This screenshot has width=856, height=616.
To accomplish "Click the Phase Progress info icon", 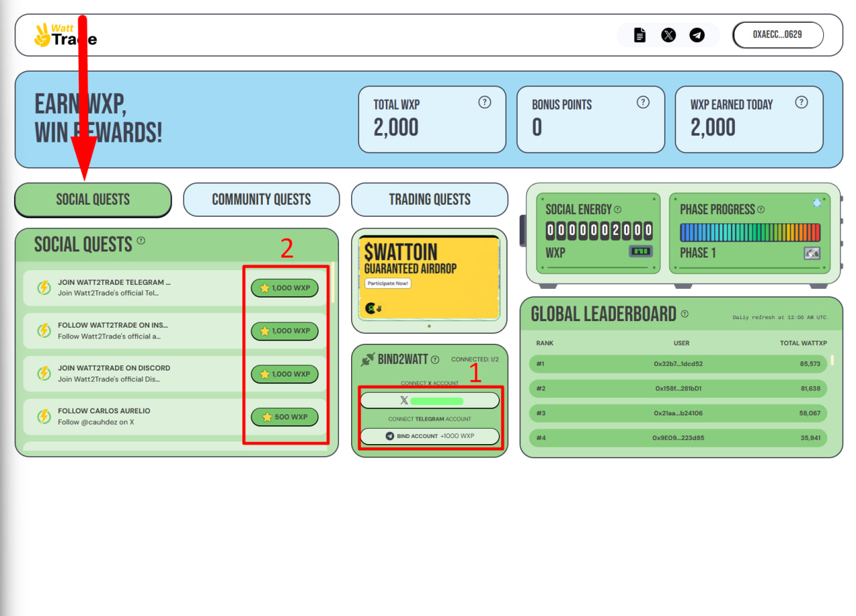I will coord(761,209).
